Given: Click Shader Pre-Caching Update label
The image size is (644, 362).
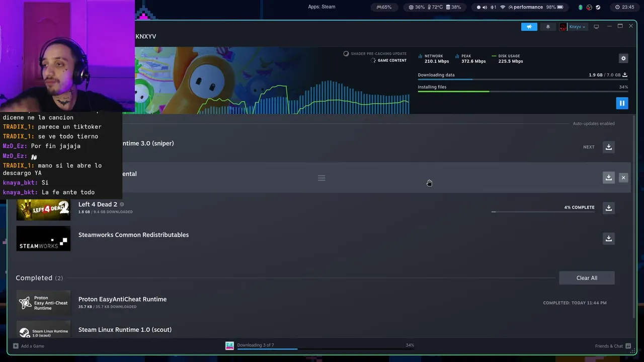Looking at the screenshot, I should pos(375,54).
